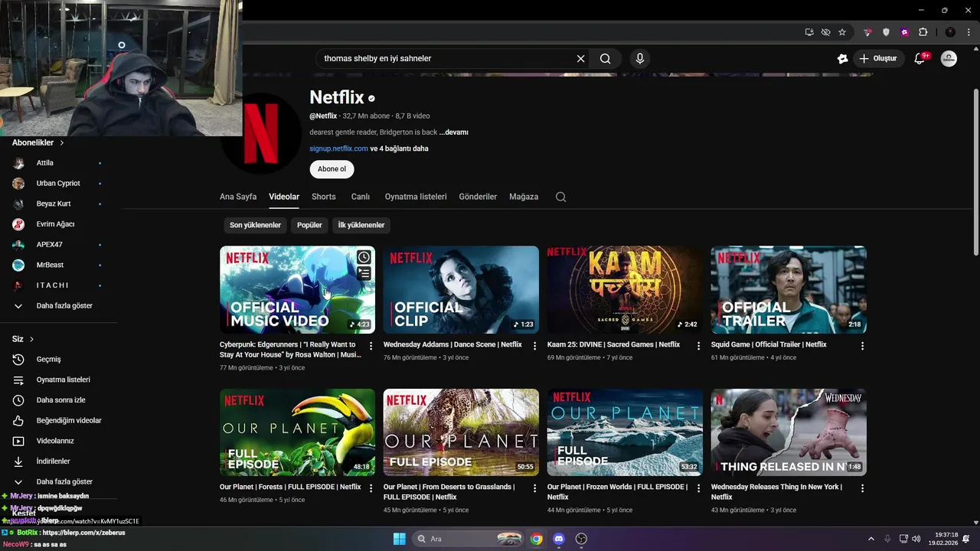This screenshot has height=551, width=980.
Task: Start voice search with microphone icon
Action: click(x=640, y=58)
